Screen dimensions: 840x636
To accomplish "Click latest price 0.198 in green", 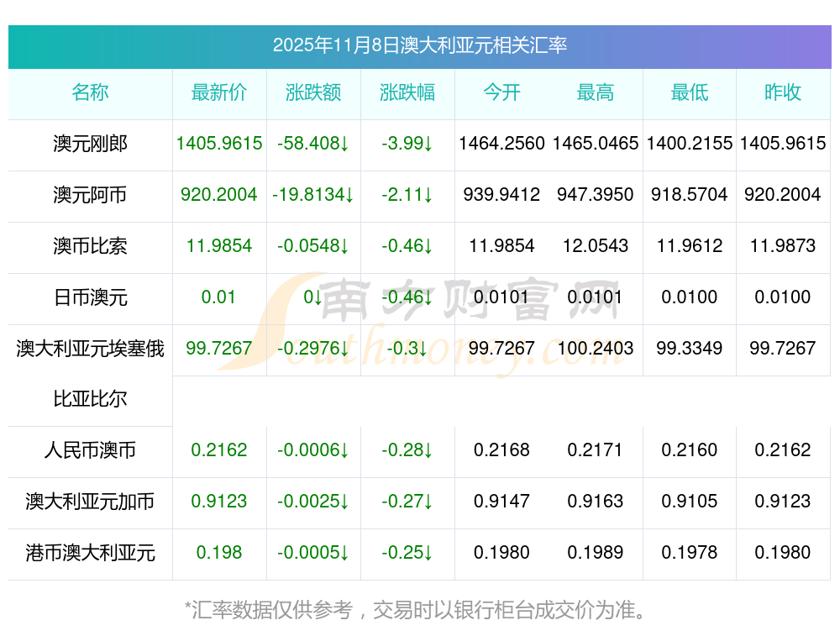I will 219,552.
